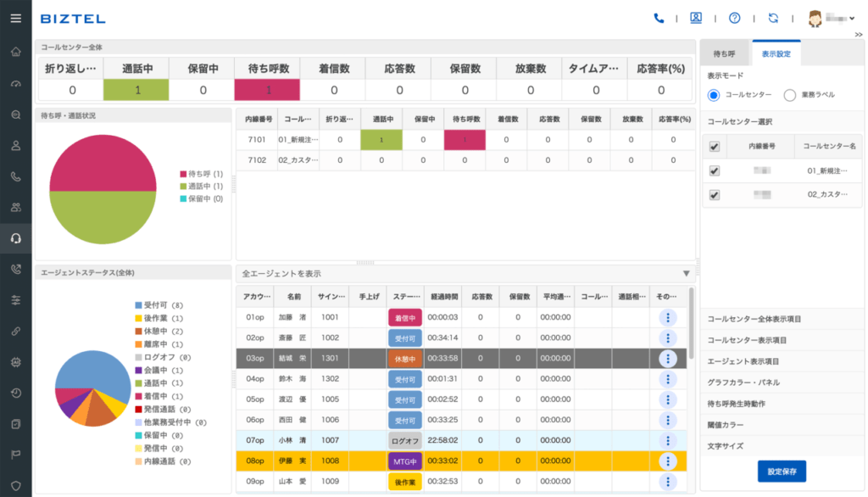Click the home icon in the sidebar
The width and height of the screenshot is (868, 497).
[15, 52]
